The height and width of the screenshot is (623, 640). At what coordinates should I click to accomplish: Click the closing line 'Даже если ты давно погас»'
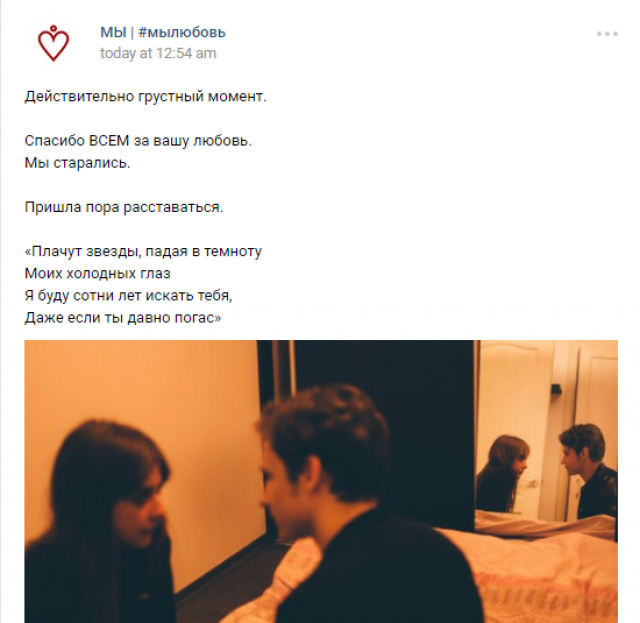tap(122, 318)
